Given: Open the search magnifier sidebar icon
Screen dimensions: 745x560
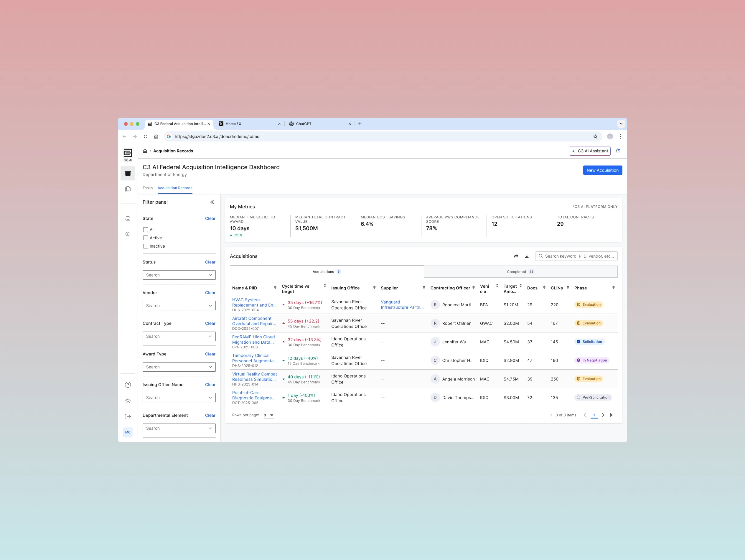Looking at the screenshot, I should pos(128,235).
